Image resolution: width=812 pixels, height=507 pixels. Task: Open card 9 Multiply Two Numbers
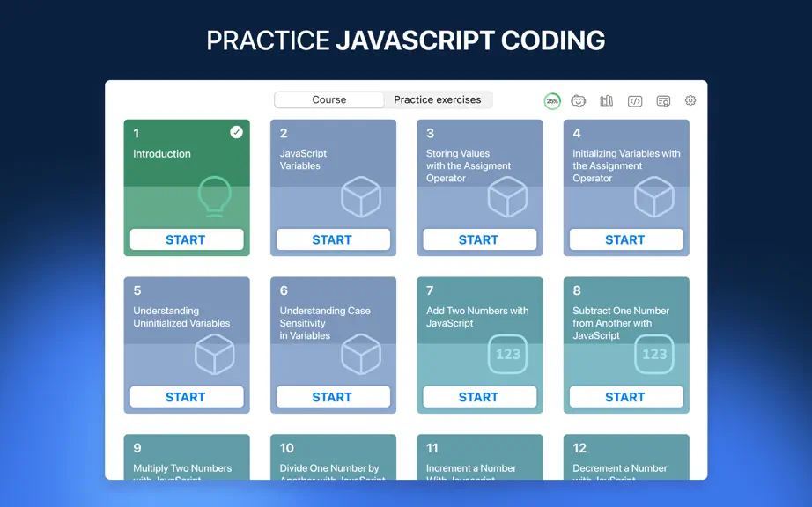point(187,457)
